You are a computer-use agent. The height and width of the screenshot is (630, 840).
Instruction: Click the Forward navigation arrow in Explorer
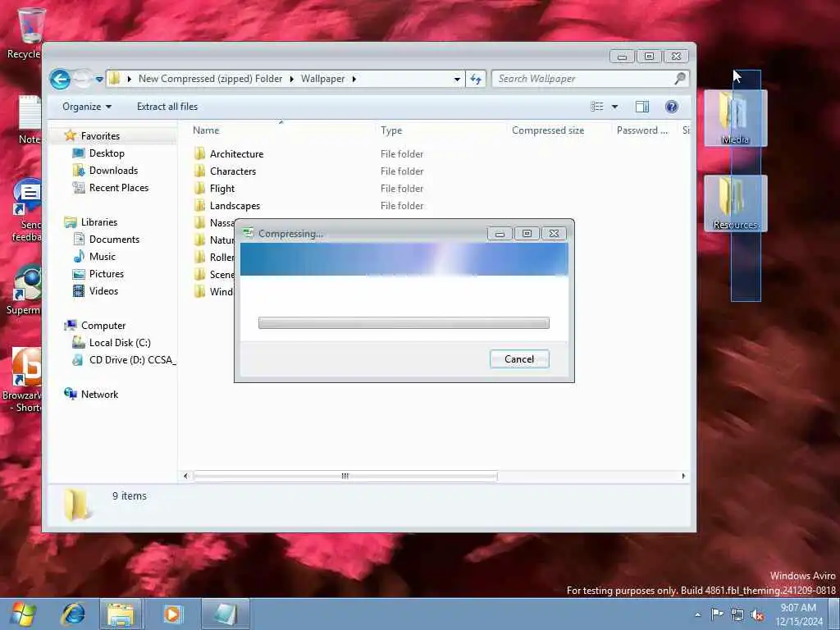click(83, 79)
